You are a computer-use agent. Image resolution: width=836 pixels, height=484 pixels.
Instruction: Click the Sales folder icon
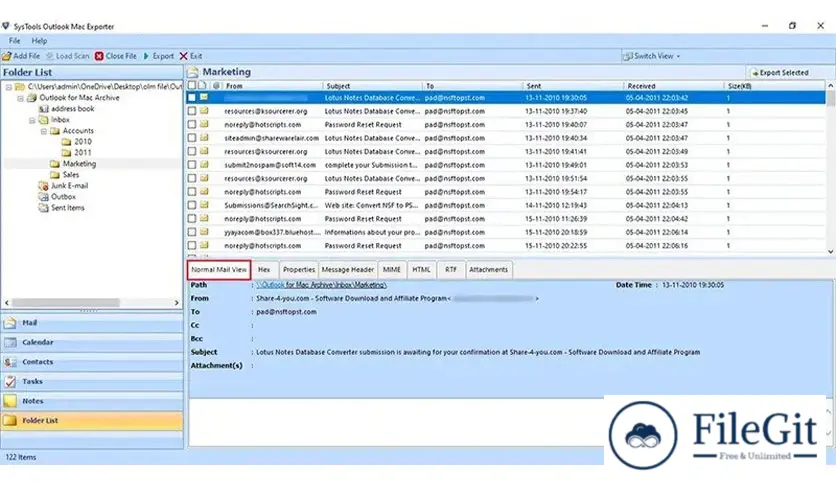(x=55, y=175)
